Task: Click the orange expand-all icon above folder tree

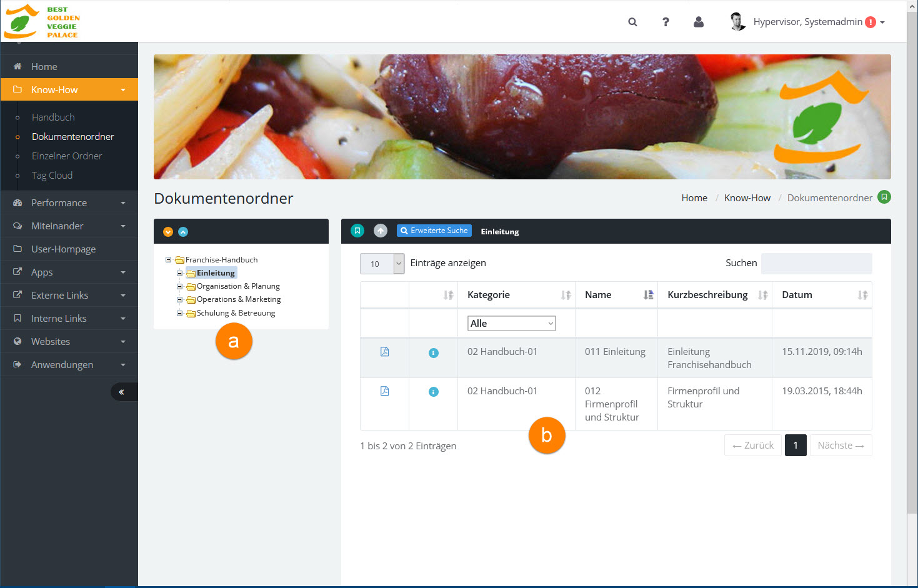Action: [167, 232]
